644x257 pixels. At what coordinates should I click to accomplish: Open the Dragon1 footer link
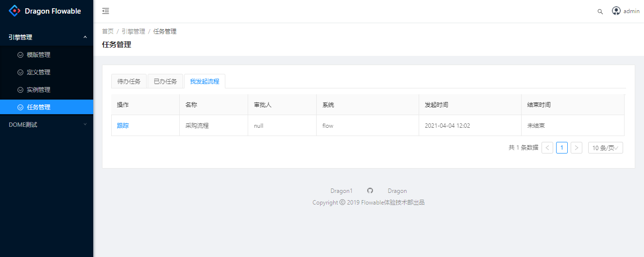coord(341,191)
